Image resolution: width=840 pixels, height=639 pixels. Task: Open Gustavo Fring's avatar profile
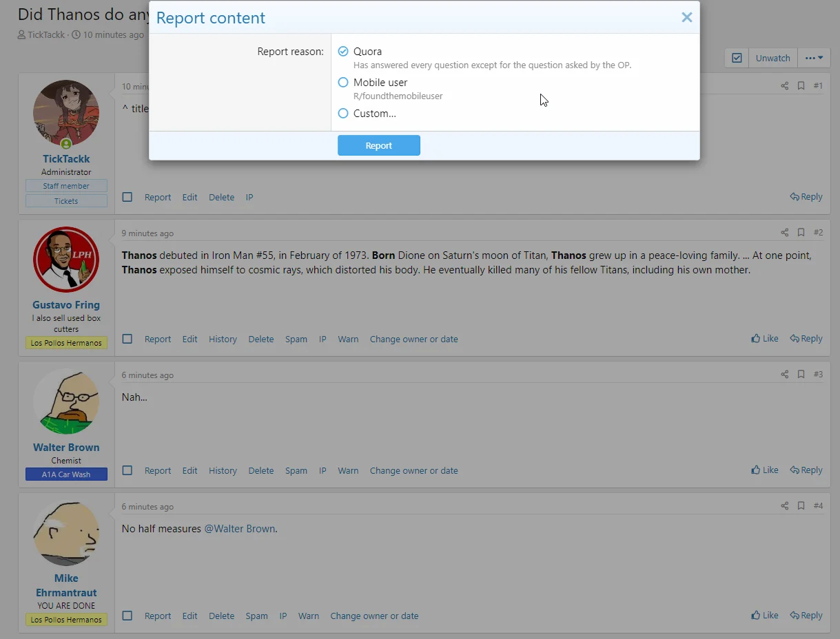pos(66,260)
